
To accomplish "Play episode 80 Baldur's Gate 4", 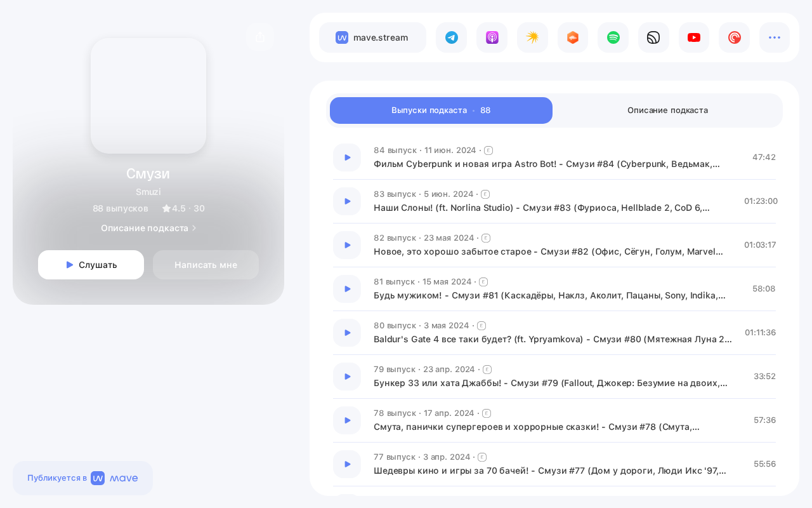I will tap(347, 333).
